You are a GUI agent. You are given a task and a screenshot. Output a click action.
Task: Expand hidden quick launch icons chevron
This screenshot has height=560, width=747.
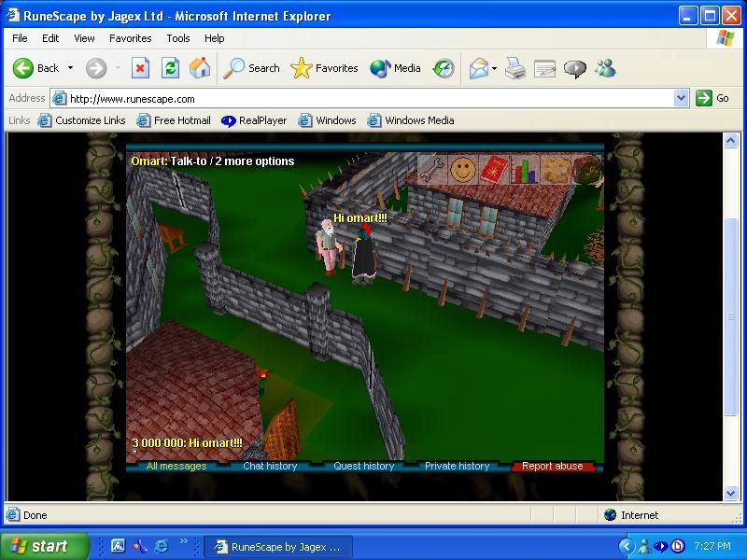pyautogui.click(x=183, y=540)
